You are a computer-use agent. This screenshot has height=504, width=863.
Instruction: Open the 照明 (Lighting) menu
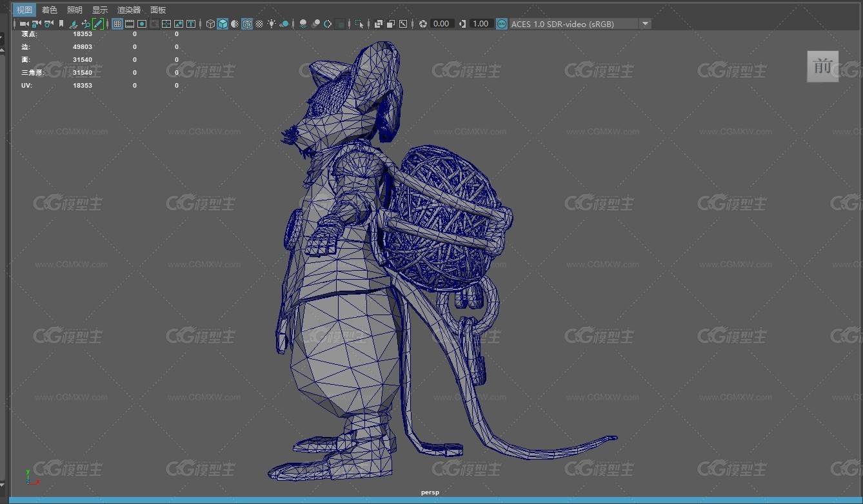click(x=75, y=10)
